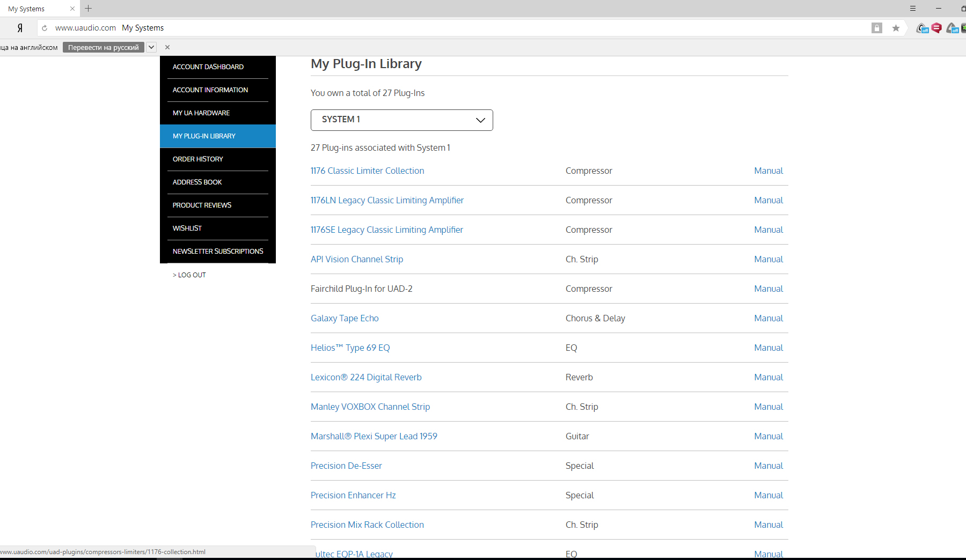Open the browser hamburger menu
Viewport: 966px width, 560px height.
[x=913, y=9]
